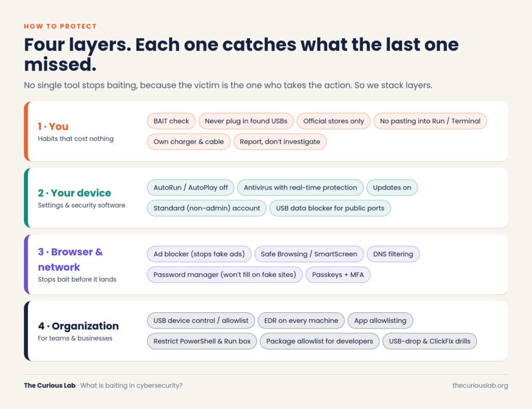Screen dimensions: 532x409
Task: Select the DNS filtering tag
Action: click(393, 254)
